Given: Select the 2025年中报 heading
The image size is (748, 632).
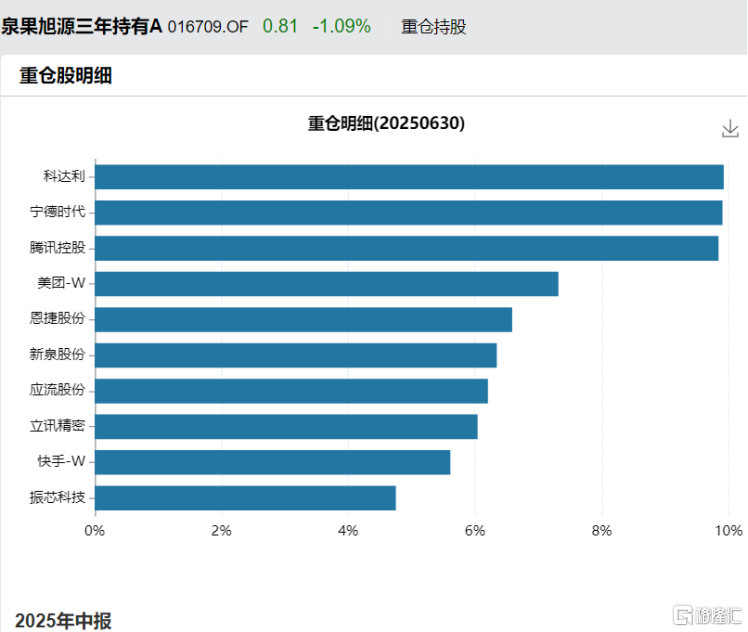Looking at the screenshot, I should click(x=63, y=621).
